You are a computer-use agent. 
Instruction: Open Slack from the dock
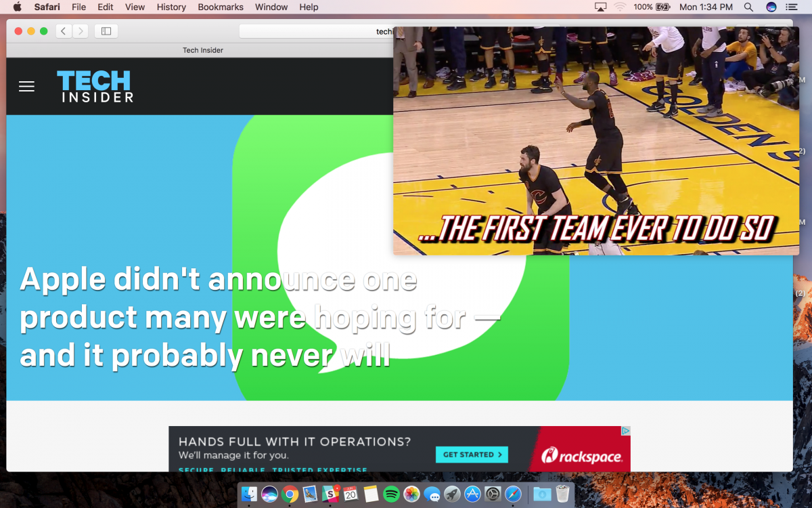click(330, 494)
